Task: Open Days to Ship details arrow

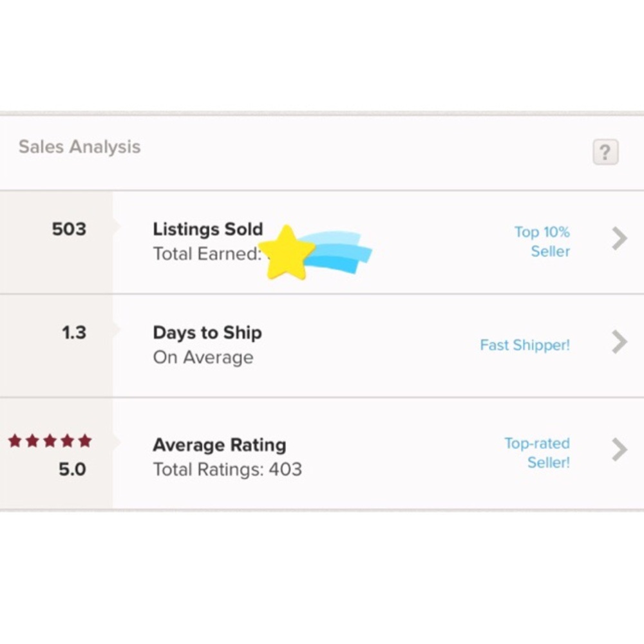Action: coord(620,342)
